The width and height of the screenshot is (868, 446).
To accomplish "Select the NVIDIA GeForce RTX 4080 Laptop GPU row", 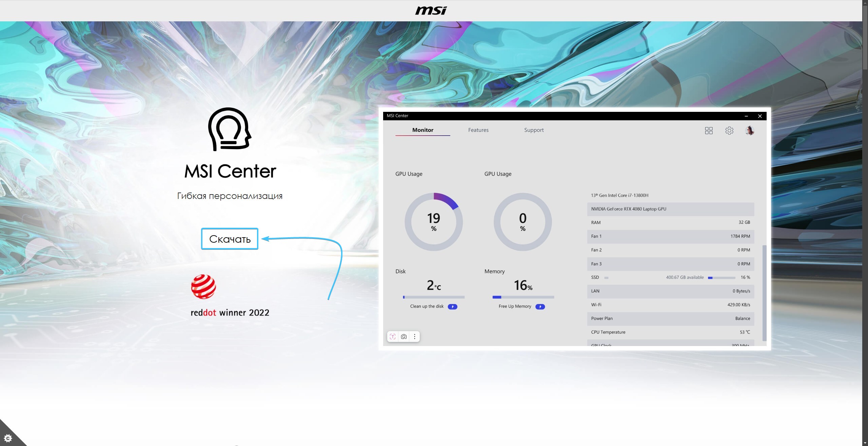I will pyautogui.click(x=670, y=209).
